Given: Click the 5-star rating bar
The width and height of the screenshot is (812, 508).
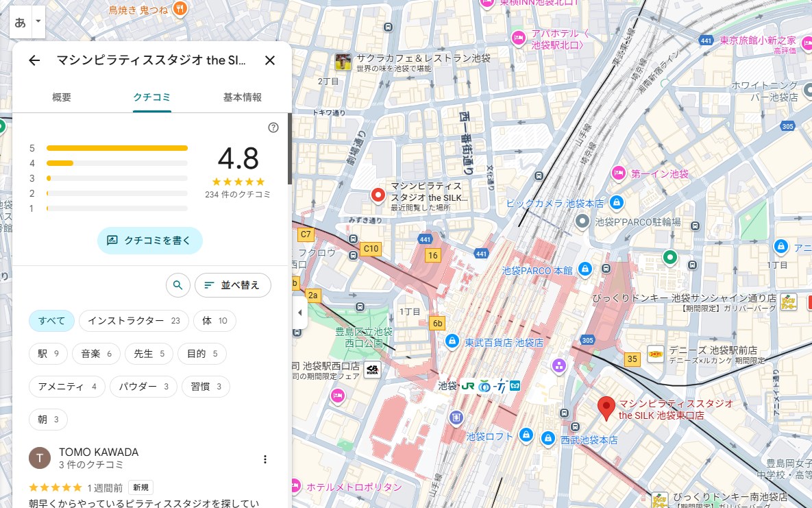Looking at the screenshot, I should click(116, 148).
